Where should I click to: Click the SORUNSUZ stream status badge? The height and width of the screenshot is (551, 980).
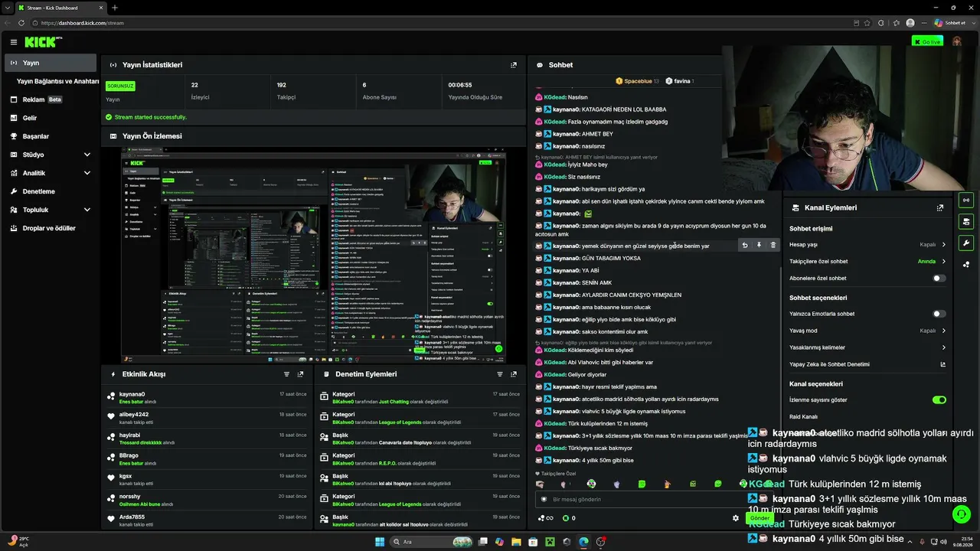[120, 86]
